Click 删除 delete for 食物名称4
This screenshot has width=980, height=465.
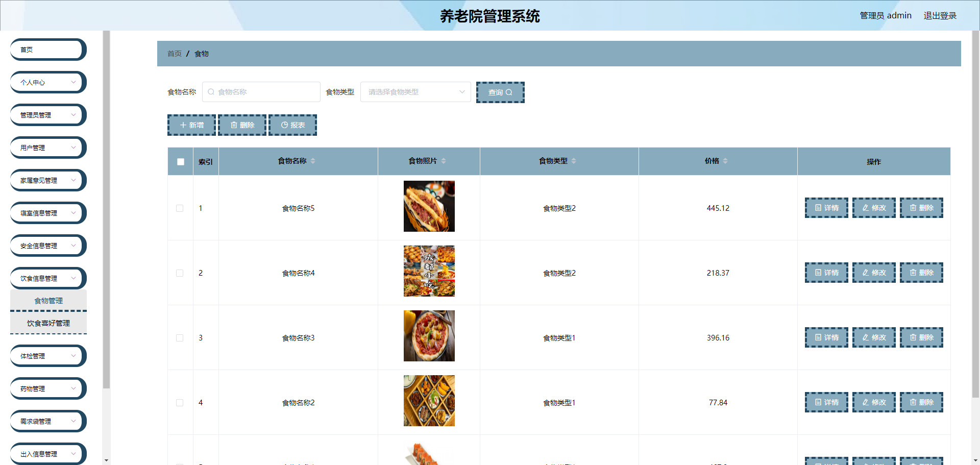click(921, 273)
